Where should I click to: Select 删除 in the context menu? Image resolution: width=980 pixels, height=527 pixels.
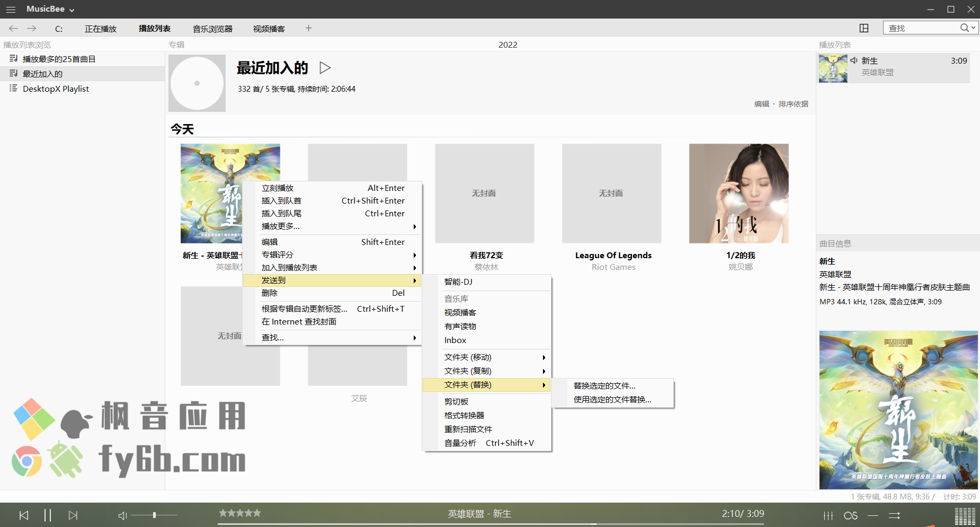(332, 293)
